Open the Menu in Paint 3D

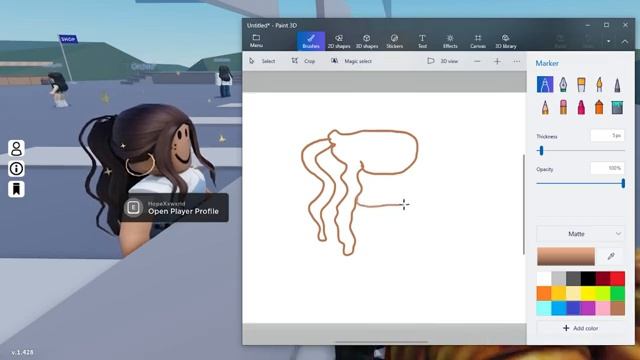256,41
